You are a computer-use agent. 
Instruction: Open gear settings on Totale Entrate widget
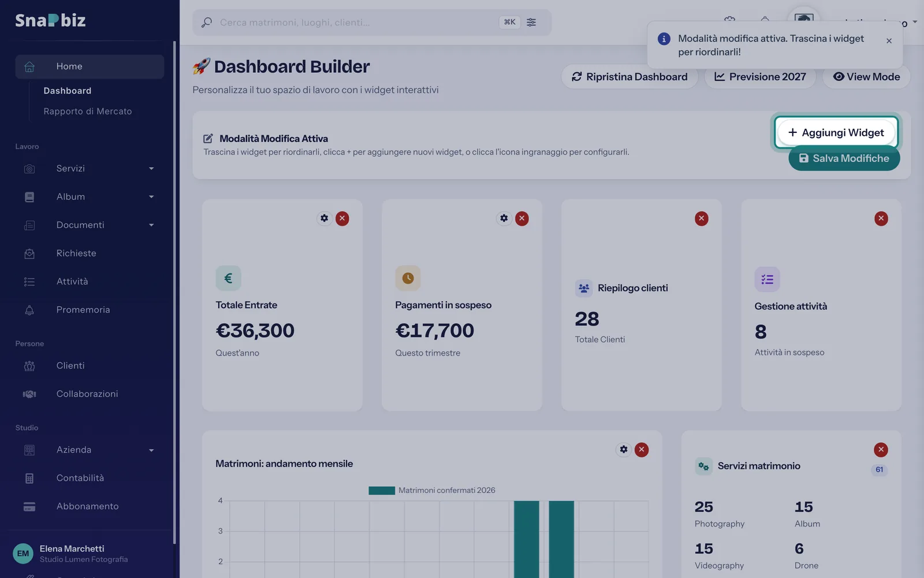coord(325,218)
